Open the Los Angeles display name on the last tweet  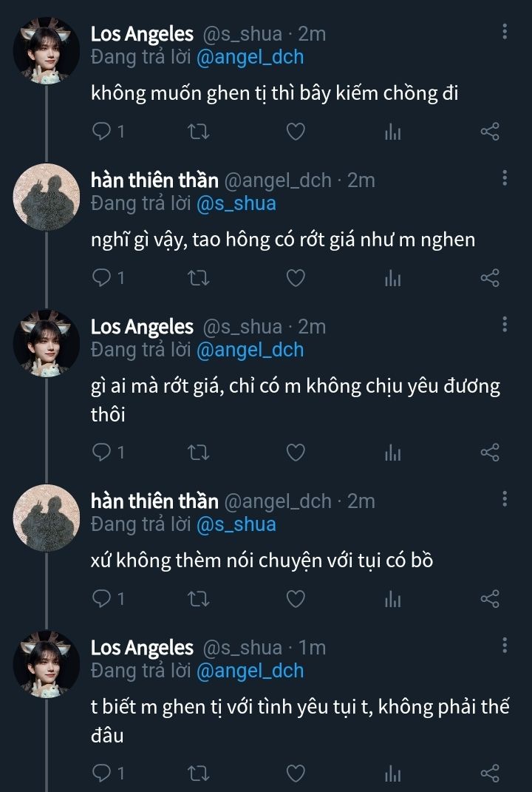point(142,648)
